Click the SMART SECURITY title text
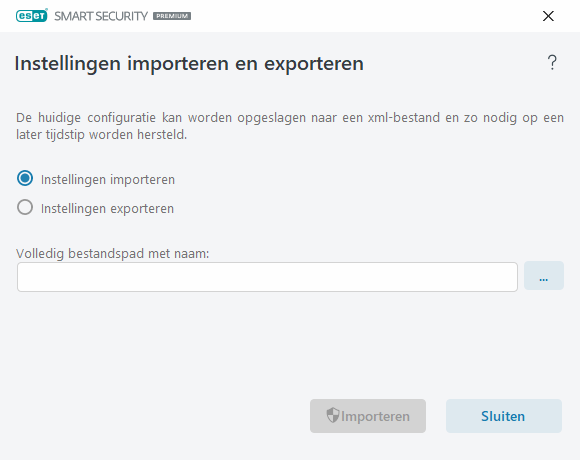The height and width of the screenshot is (460, 580). point(101,16)
